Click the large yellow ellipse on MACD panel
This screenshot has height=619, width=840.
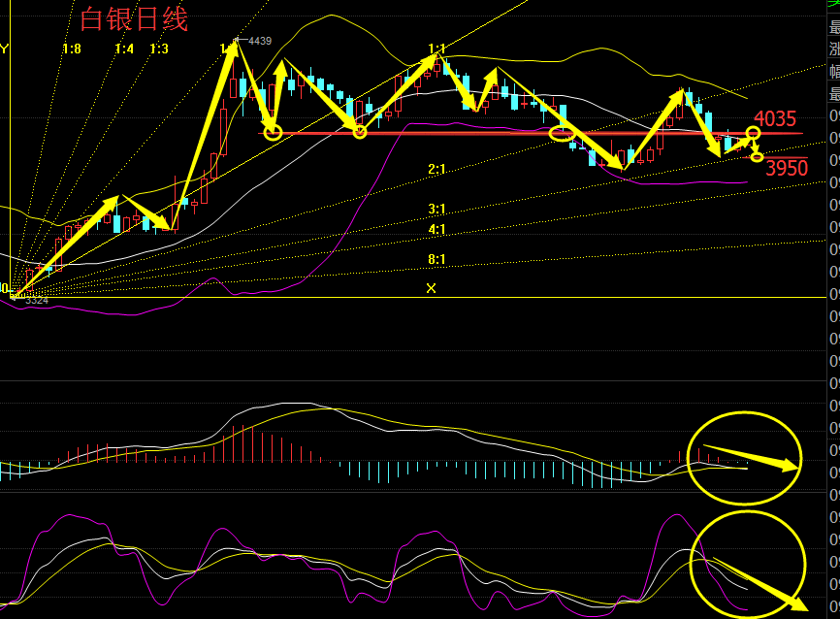[745, 458]
